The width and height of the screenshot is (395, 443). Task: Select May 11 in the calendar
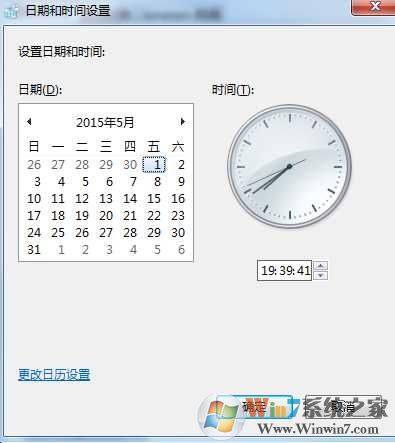(x=58, y=199)
